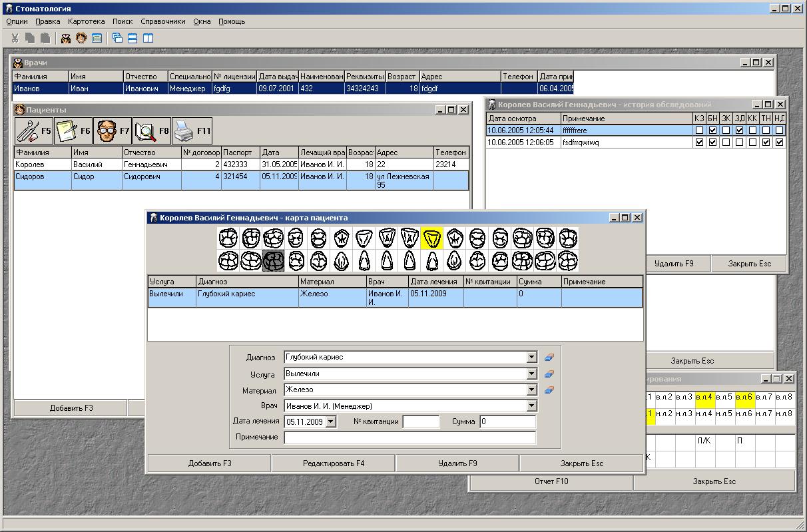Viewport: 807px width, 532px height.
Task: Tile windows vertically via toolbar icon
Action: [x=148, y=38]
